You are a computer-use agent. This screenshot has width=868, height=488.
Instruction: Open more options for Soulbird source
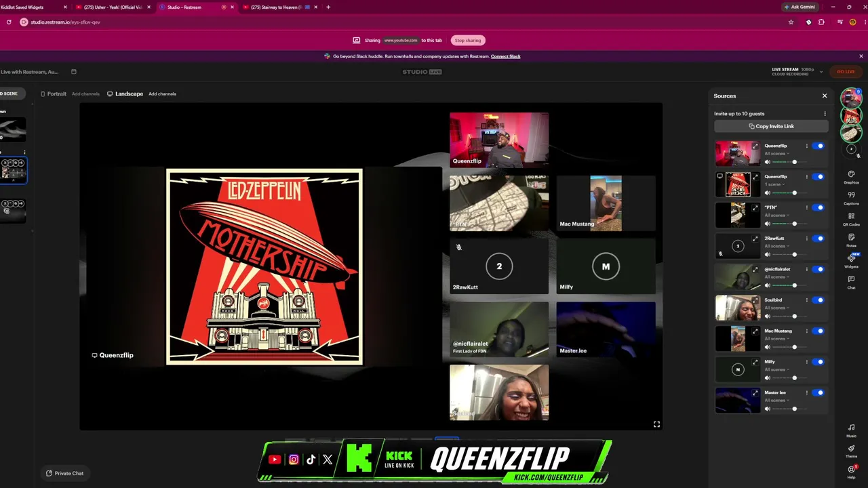pyautogui.click(x=806, y=300)
